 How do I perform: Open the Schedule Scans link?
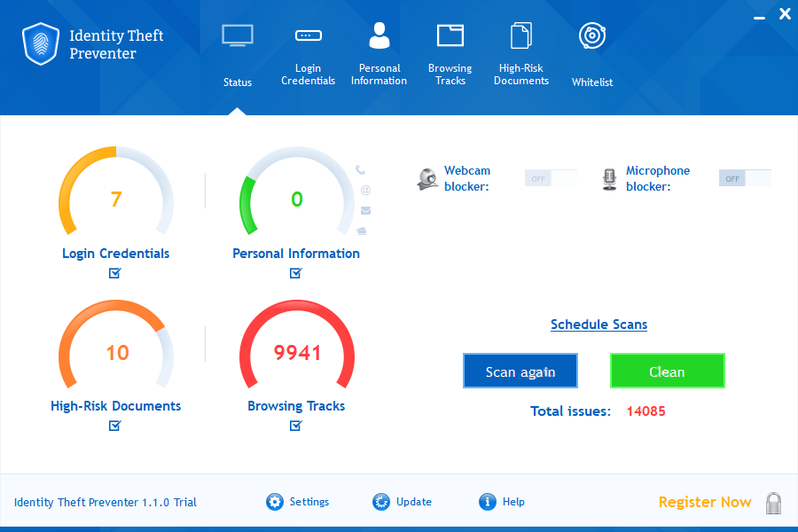[x=599, y=325]
